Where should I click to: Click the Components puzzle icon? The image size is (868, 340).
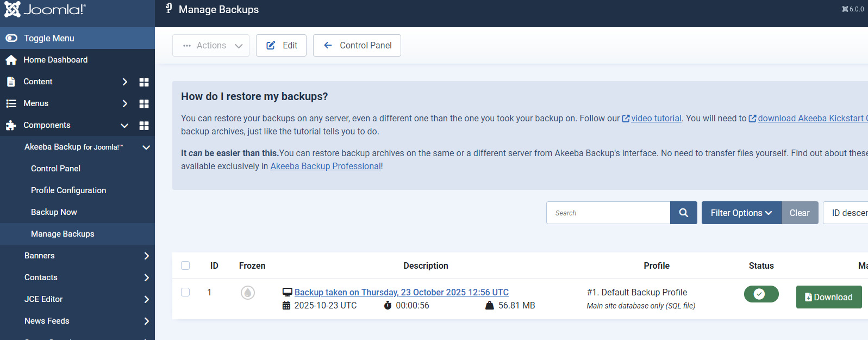11,125
